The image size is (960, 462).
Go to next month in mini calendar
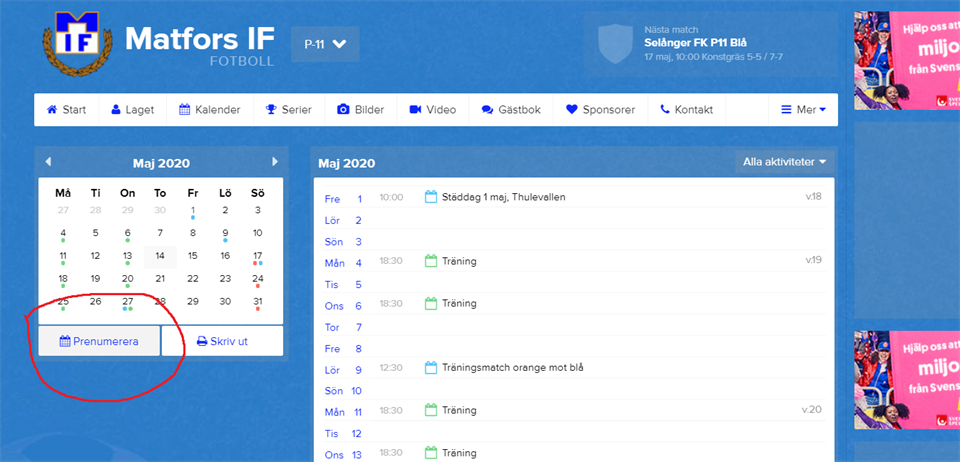tap(275, 162)
